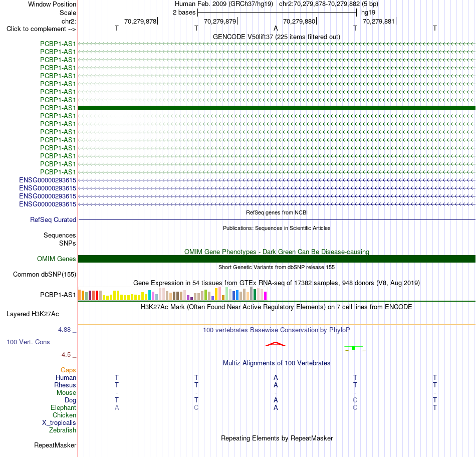Viewport: 476px width, 457px height.
Task: Click the 'Layered H3K27Ac' track label
Action: [x=33, y=314]
